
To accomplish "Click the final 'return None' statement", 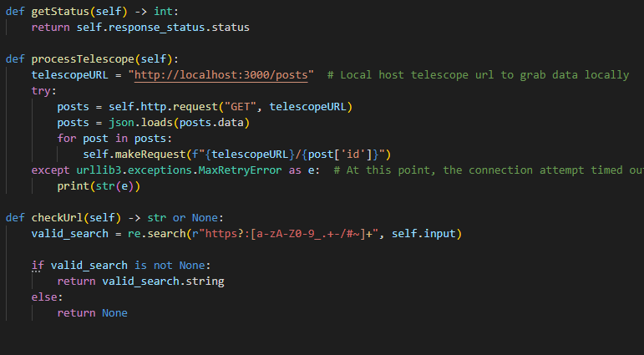I will click(x=93, y=313).
